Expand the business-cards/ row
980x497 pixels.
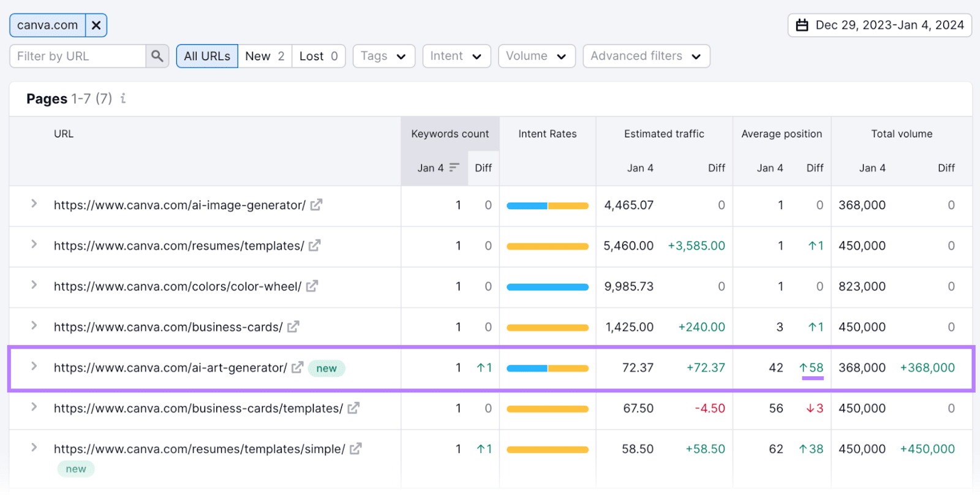pyautogui.click(x=34, y=325)
